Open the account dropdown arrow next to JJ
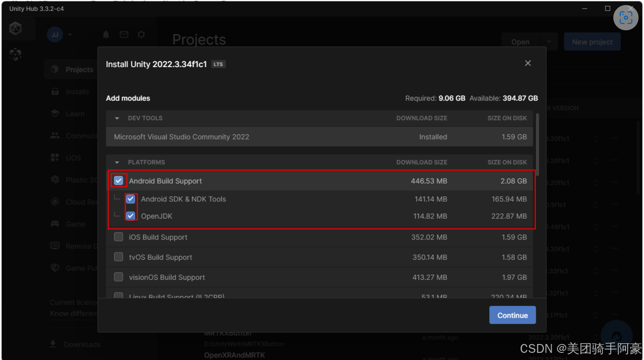The image size is (644, 360). pyautogui.click(x=70, y=34)
